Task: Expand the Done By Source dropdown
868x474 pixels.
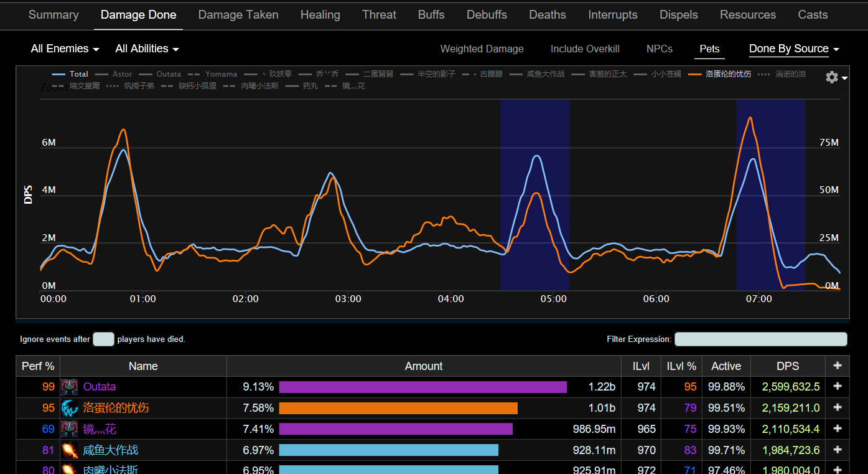Action: [794, 49]
